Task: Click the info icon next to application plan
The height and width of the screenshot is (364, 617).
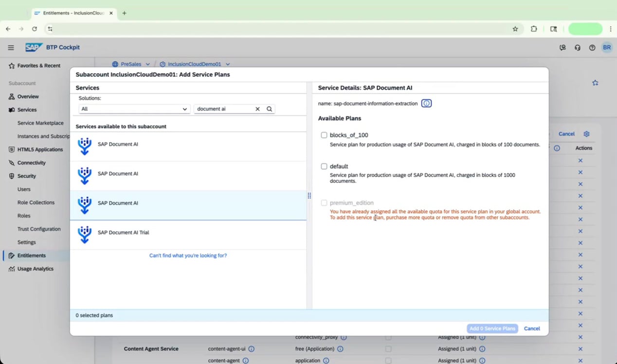Action: click(326, 361)
